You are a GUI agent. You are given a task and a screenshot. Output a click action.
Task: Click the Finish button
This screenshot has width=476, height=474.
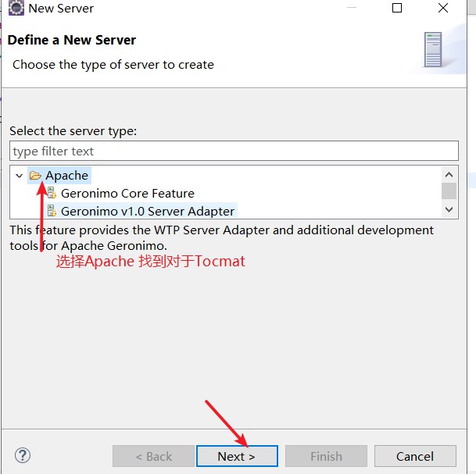[x=326, y=456]
